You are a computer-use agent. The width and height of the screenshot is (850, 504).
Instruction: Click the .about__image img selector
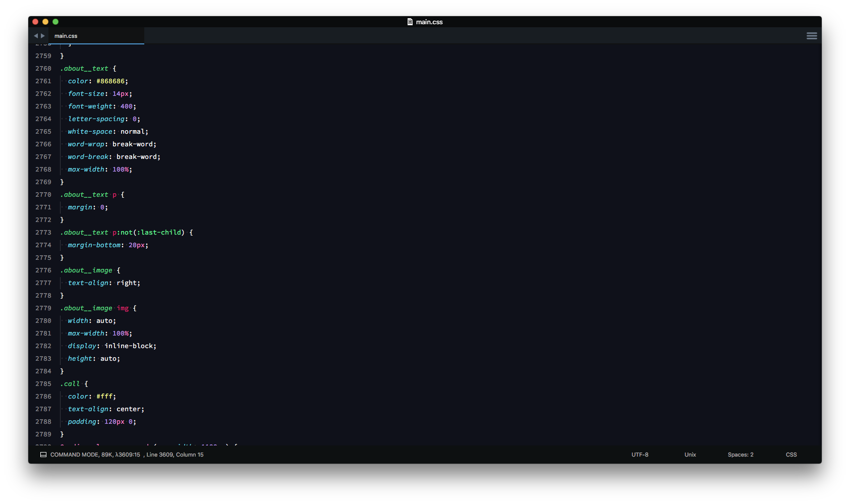94,308
